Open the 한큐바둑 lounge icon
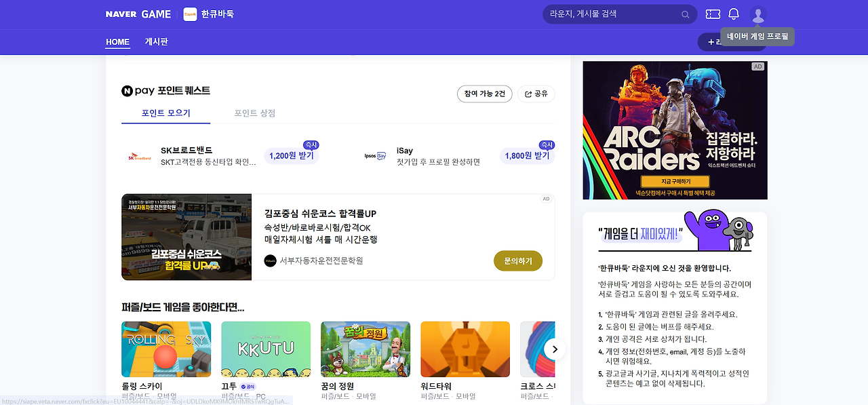 190,14
